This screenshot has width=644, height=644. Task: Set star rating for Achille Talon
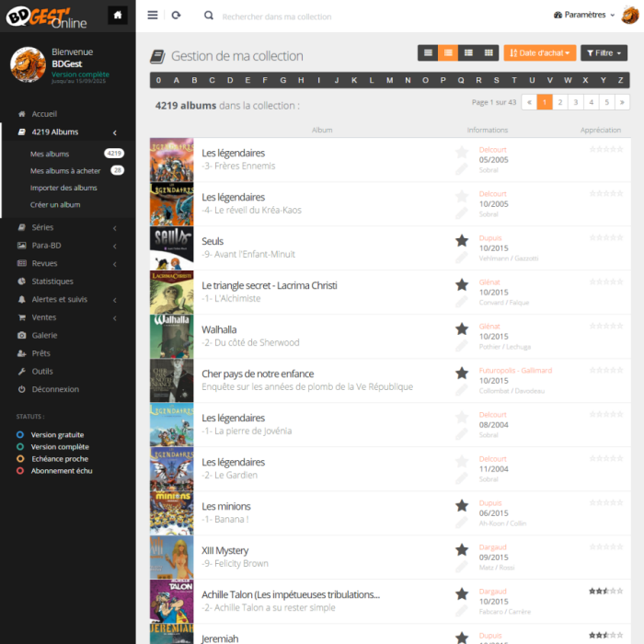(605, 591)
